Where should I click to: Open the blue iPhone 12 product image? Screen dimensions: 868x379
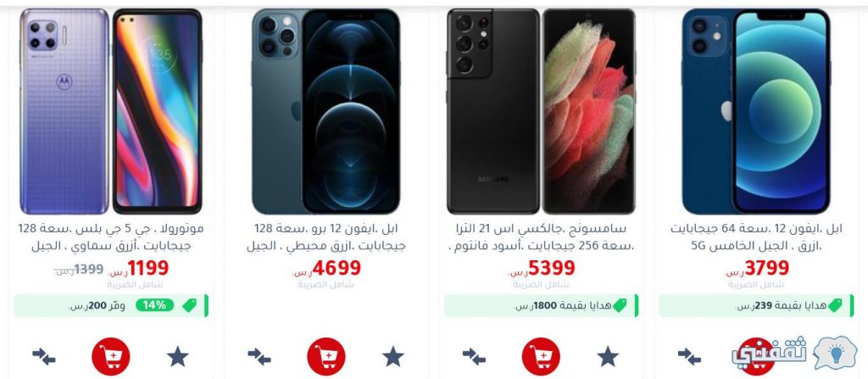(x=756, y=111)
